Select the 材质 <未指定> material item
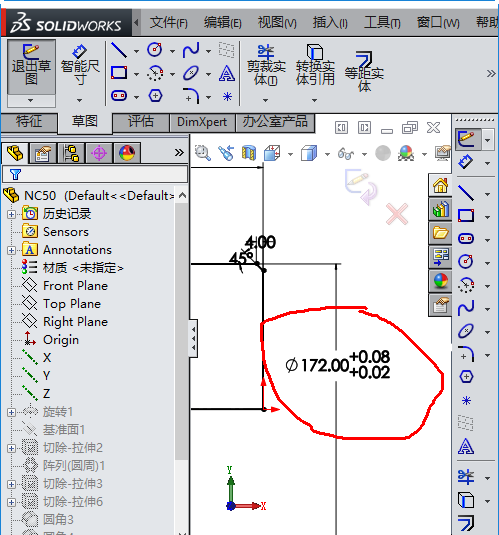 click(x=83, y=268)
